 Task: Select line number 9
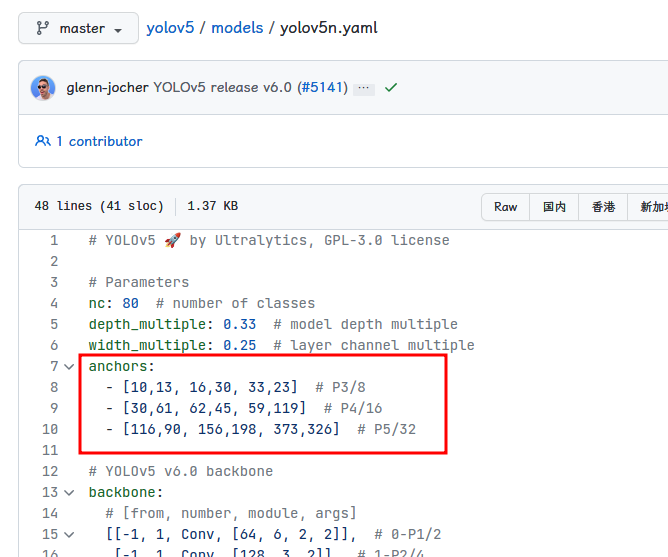pos(54,408)
